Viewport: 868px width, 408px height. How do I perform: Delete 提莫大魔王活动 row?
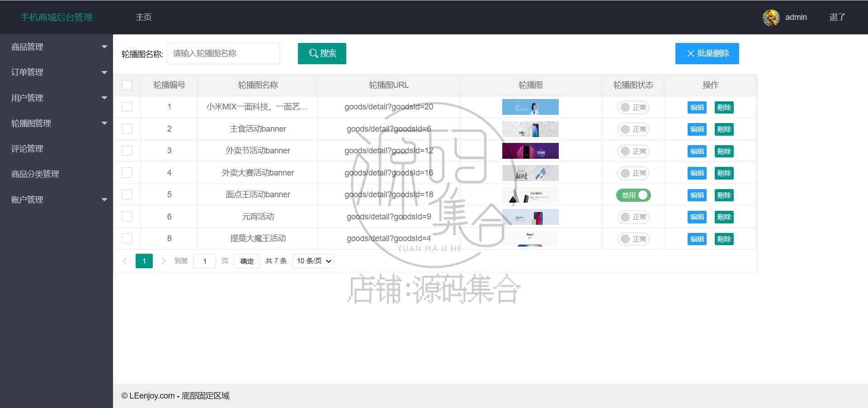click(724, 239)
